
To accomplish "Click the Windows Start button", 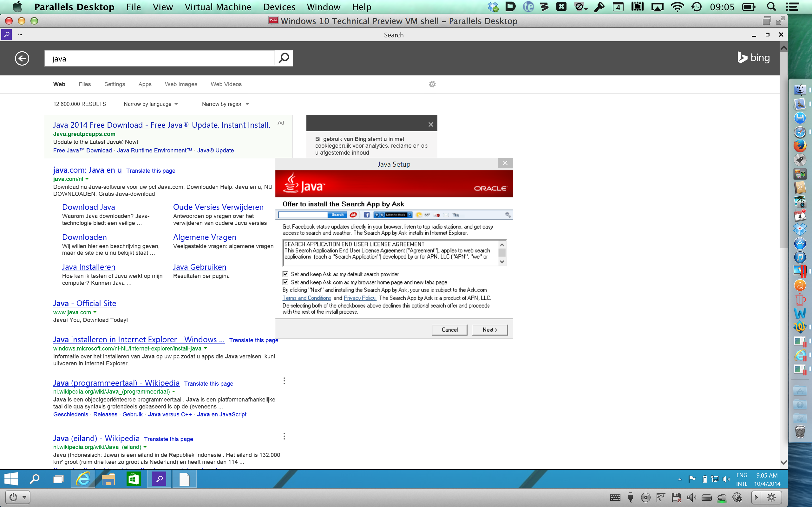I will (11, 479).
